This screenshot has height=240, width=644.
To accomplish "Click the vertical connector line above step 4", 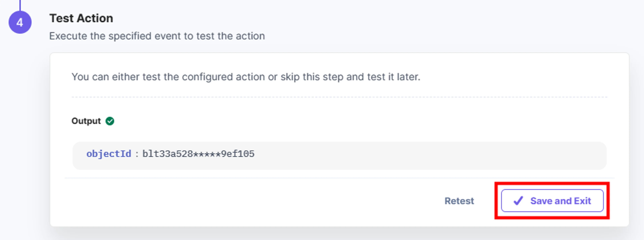I will click(20, 5).
